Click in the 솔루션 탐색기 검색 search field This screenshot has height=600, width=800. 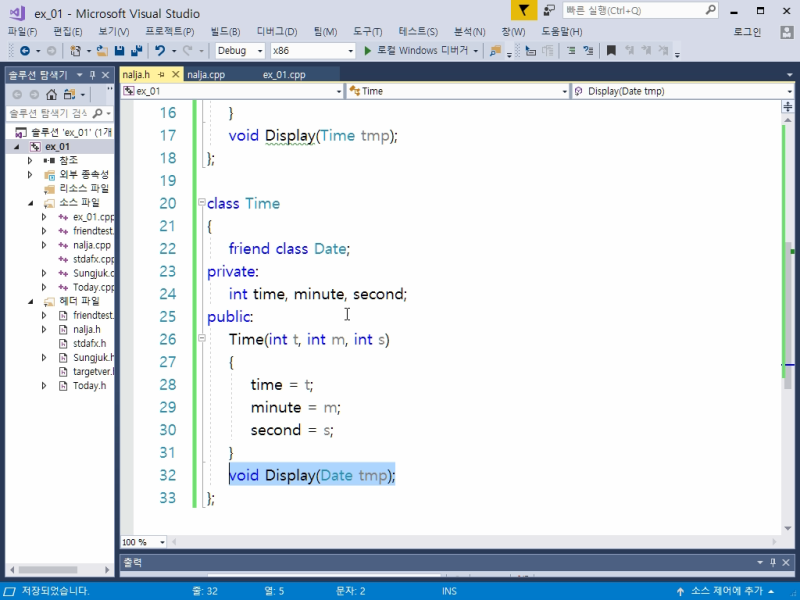48,113
